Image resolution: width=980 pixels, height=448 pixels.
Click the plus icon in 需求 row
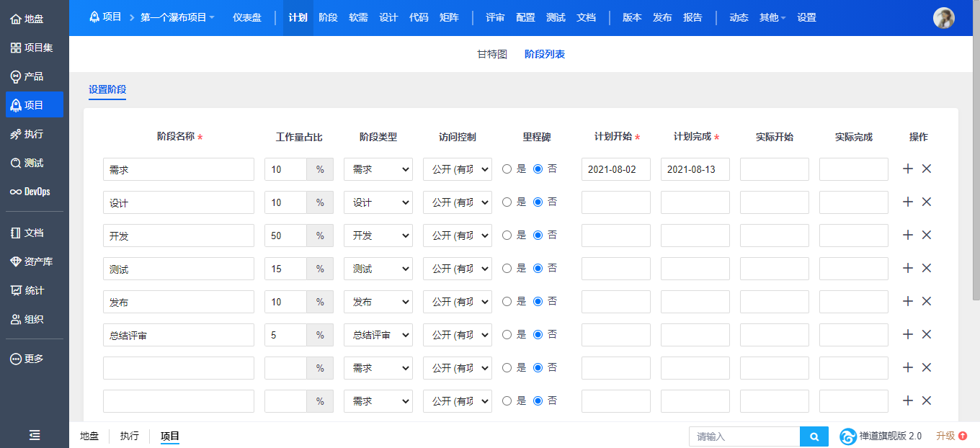(908, 169)
